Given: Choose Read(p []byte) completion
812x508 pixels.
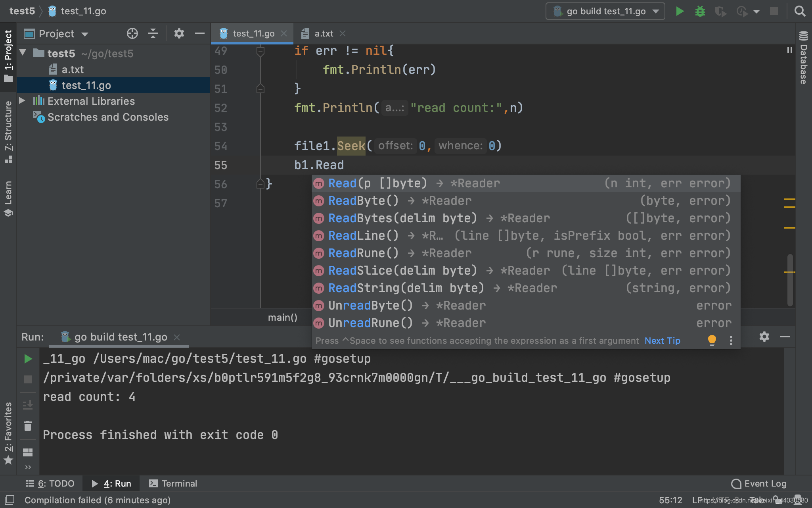Looking at the screenshot, I should click(526, 183).
